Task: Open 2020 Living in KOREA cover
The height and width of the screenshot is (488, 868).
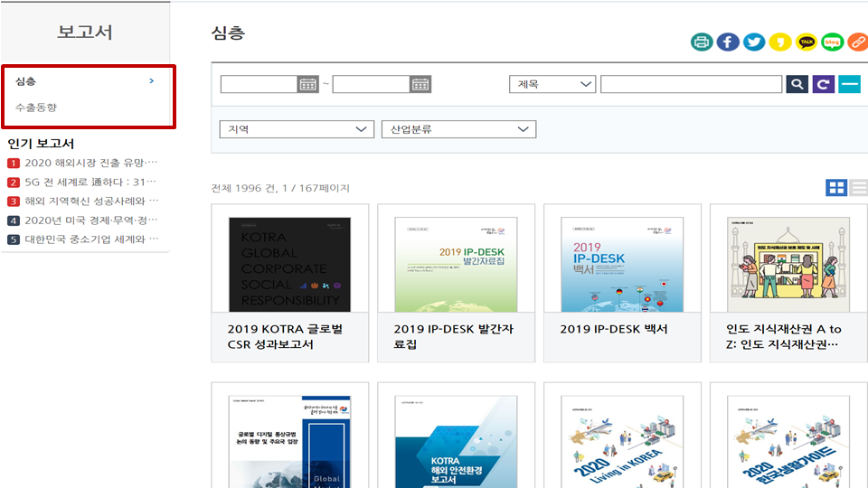Action: pos(622,442)
